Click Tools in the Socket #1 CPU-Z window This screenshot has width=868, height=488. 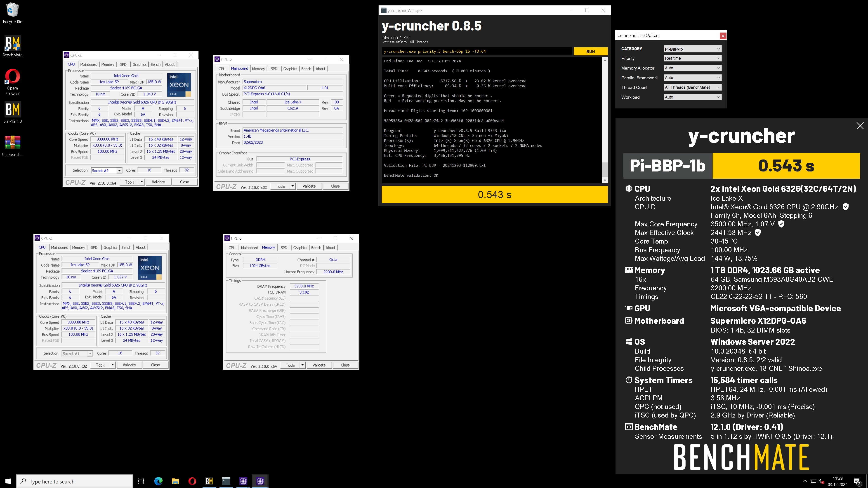point(100,365)
